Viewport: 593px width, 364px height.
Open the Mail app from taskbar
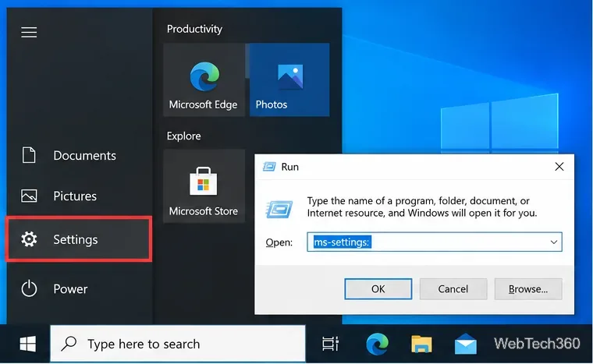466,344
